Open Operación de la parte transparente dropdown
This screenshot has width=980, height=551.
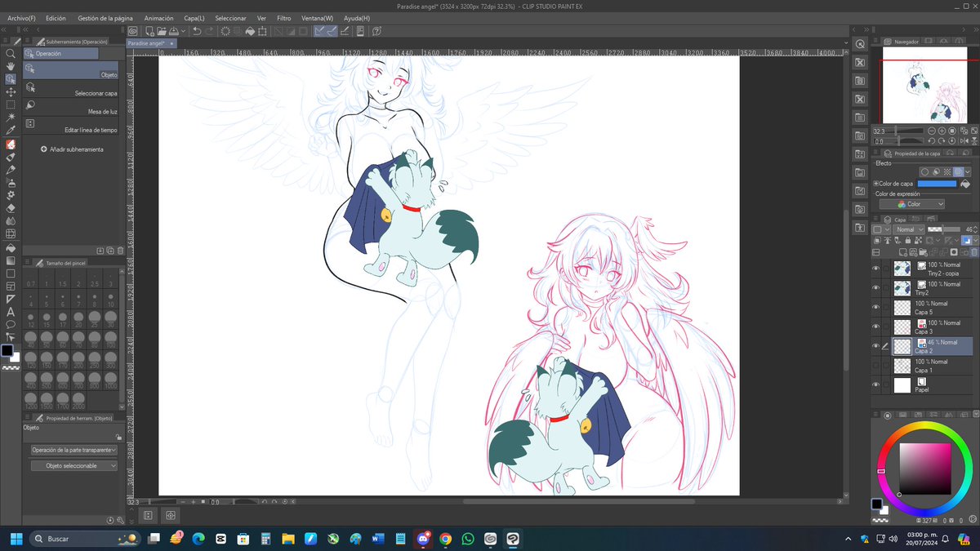tap(73, 450)
